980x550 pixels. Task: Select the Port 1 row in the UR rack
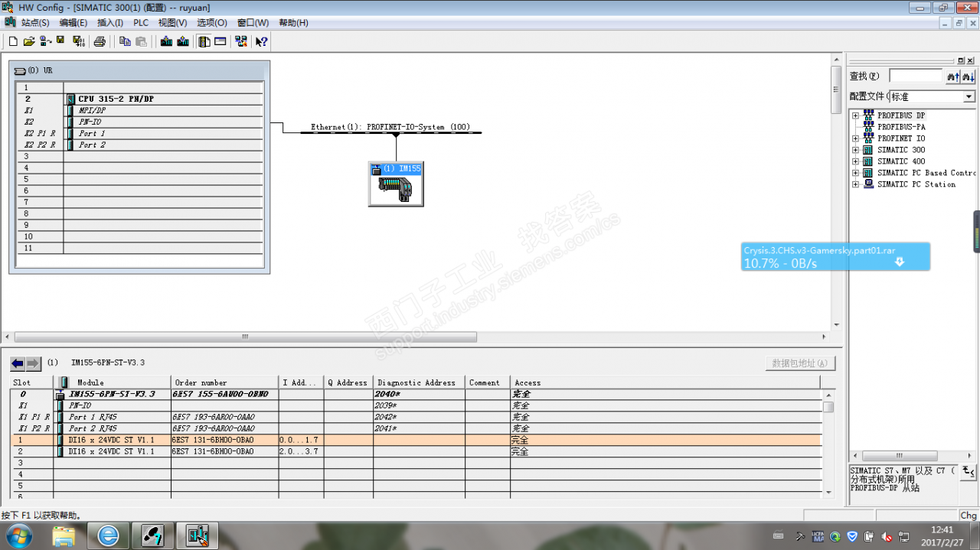[x=139, y=133]
